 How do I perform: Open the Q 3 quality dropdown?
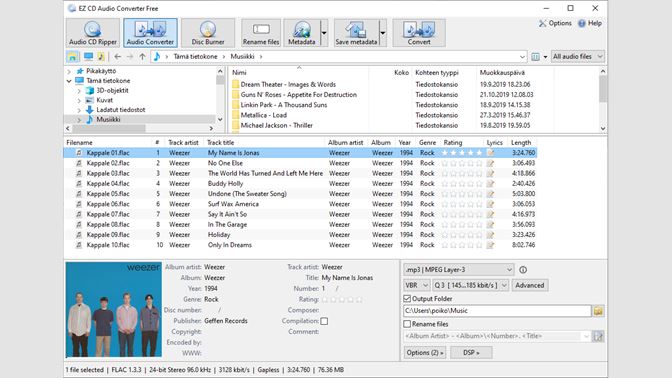pos(471,285)
